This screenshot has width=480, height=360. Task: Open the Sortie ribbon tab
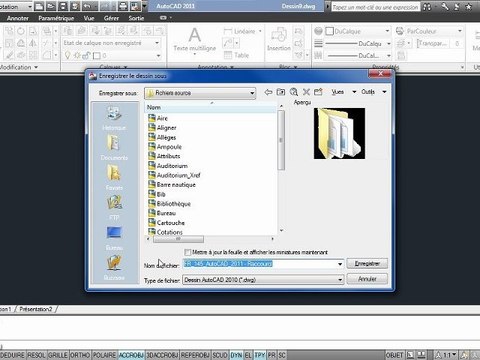point(136,18)
